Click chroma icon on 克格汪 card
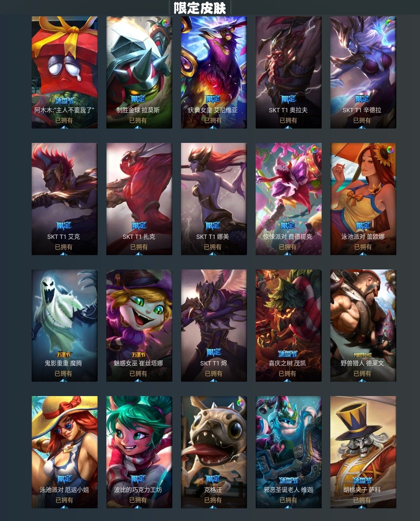The image size is (420, 521). click(240, 403)
